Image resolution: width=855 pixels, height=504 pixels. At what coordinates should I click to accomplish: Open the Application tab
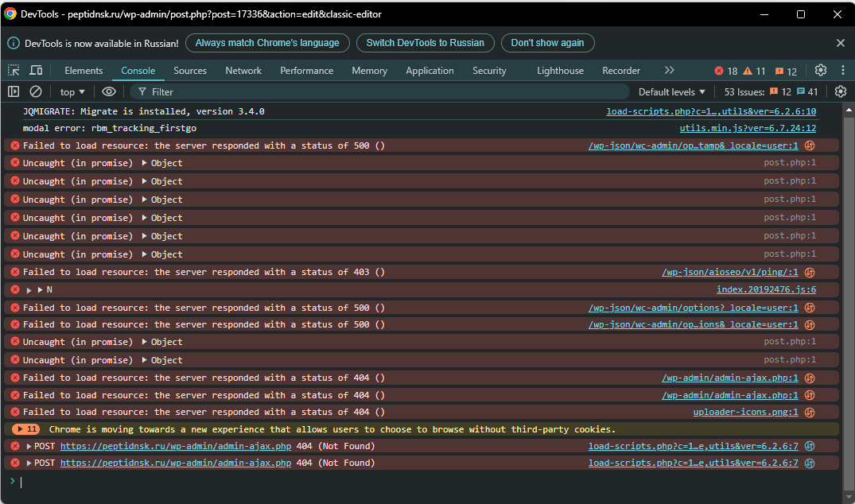(x=429, y=70)
